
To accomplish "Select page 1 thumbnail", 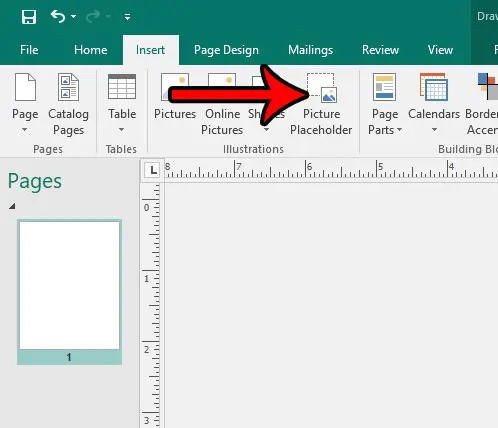I will point(69,292).
